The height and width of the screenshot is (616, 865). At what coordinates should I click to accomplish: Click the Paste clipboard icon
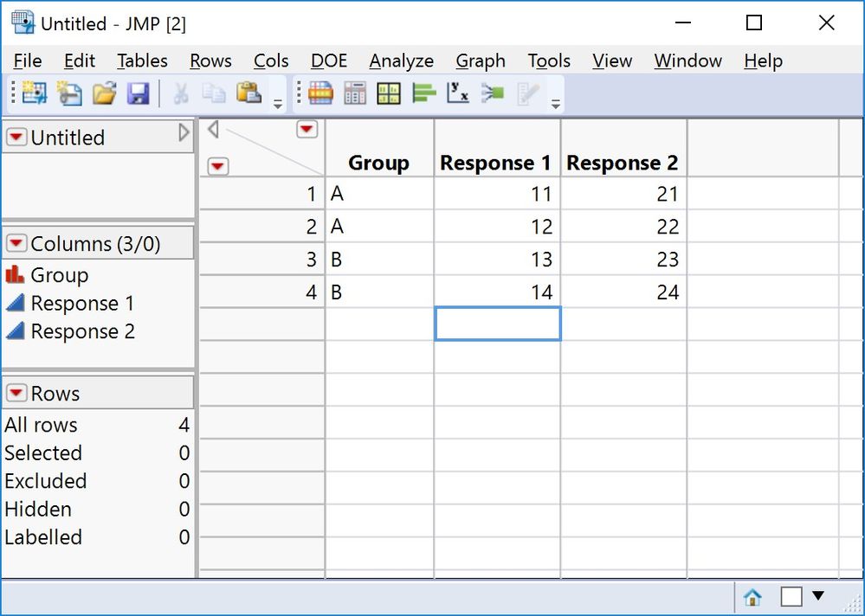click(x=249, y=93)
